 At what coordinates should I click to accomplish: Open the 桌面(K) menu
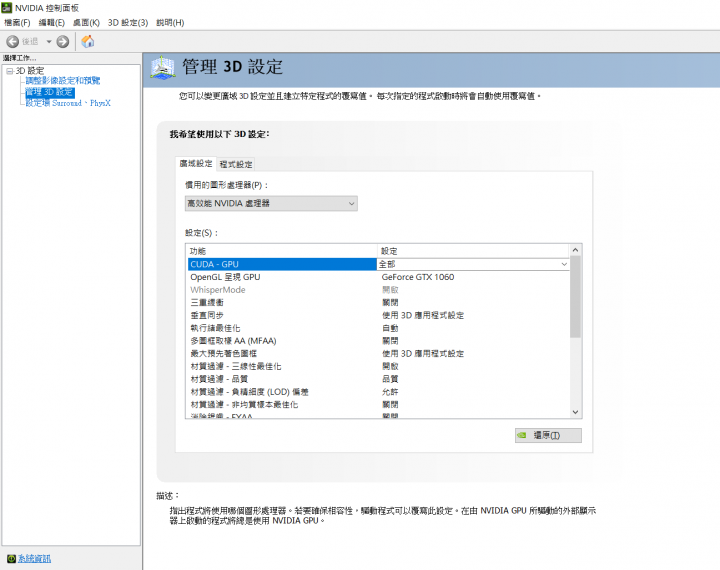pos(86,23)
